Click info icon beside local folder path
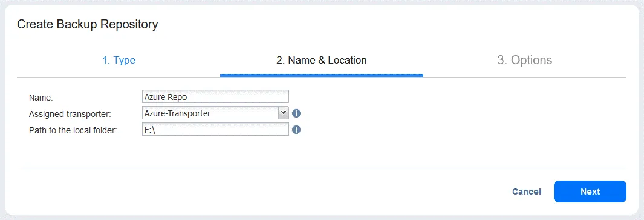This screenshot has height=220, width=644. [x=296, y=130]
